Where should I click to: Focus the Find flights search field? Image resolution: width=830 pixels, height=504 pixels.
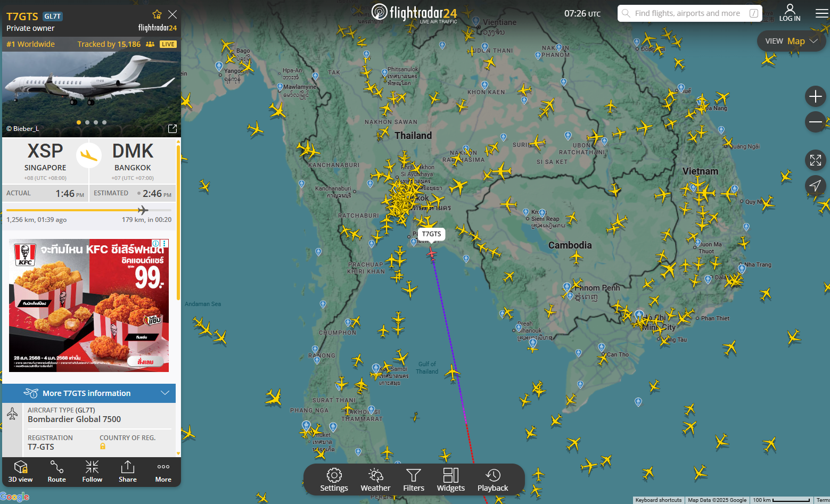pos(687,13)
